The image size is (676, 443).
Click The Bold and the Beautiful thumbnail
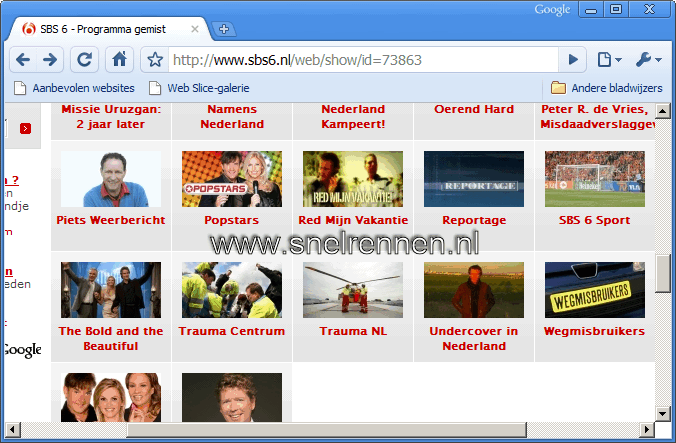[111, 290]
